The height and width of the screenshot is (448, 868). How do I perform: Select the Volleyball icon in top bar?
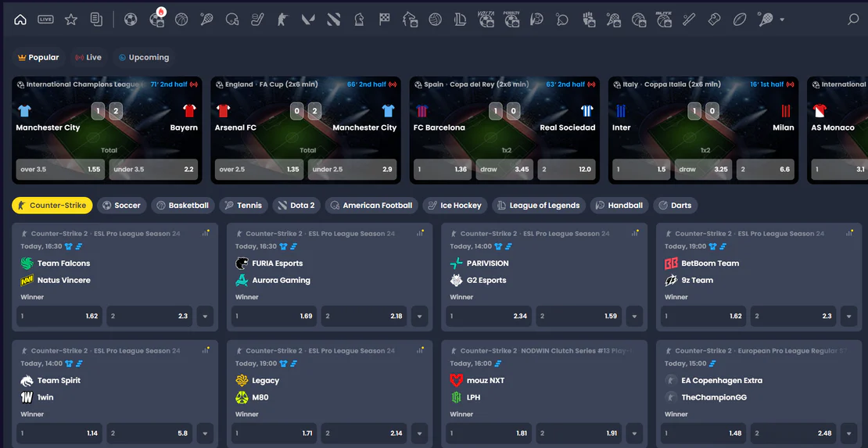435,20
